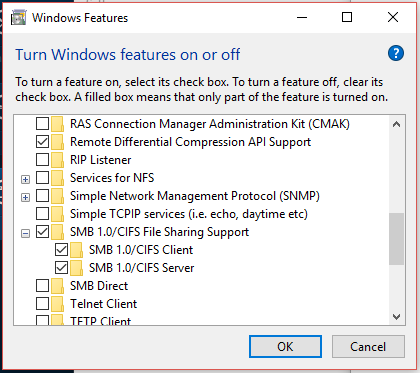Select the Telnet Client row label

(104, 304)
